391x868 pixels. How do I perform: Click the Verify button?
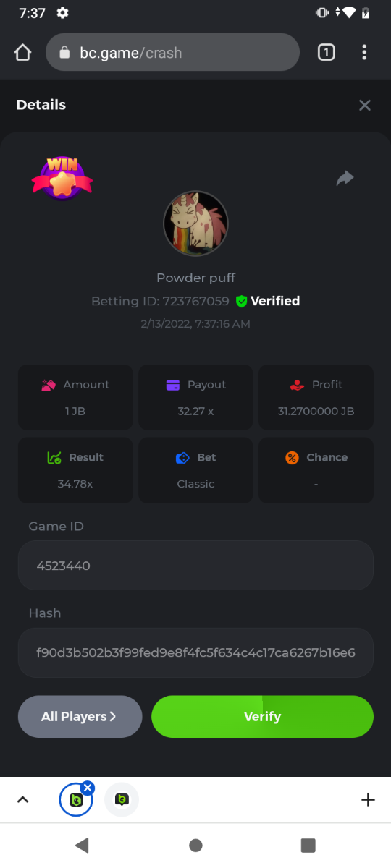pos(262,717)
